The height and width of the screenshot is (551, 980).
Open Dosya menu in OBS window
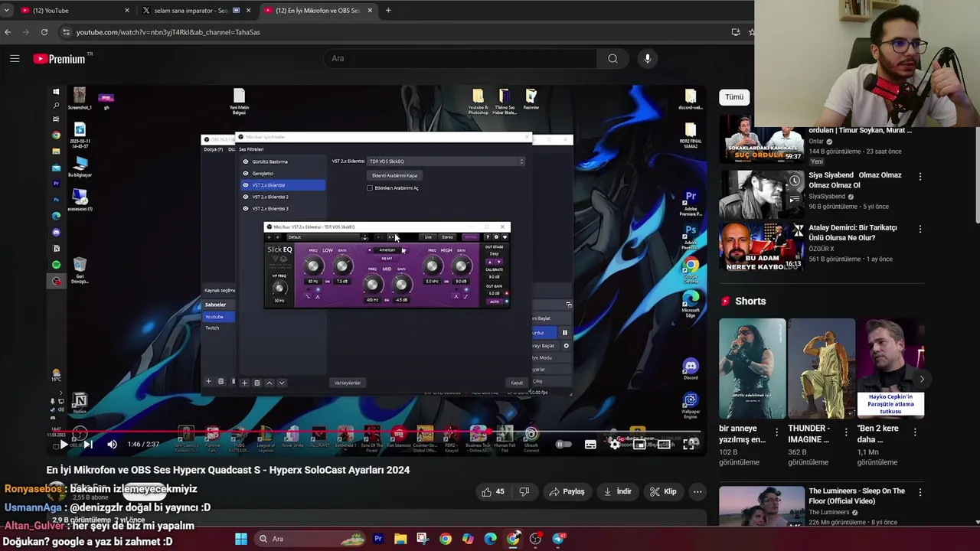coord(214,149)
